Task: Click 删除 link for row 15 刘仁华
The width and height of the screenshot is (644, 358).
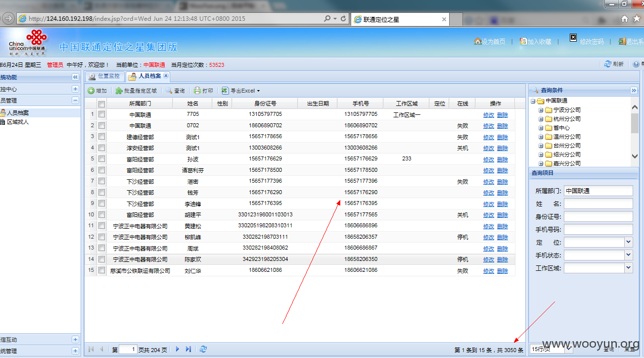Action: (x=503, y=271)
